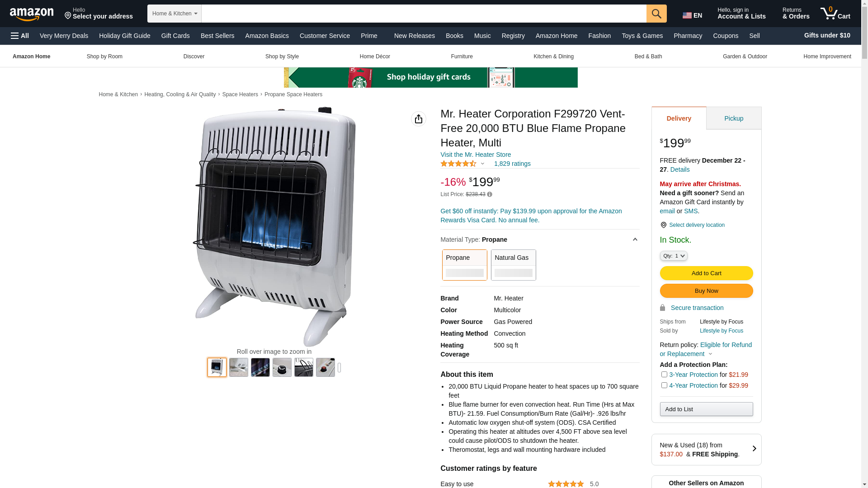868x488 pixels.
Task: Click the share icon beside the product image
Action: pos(419,119)
